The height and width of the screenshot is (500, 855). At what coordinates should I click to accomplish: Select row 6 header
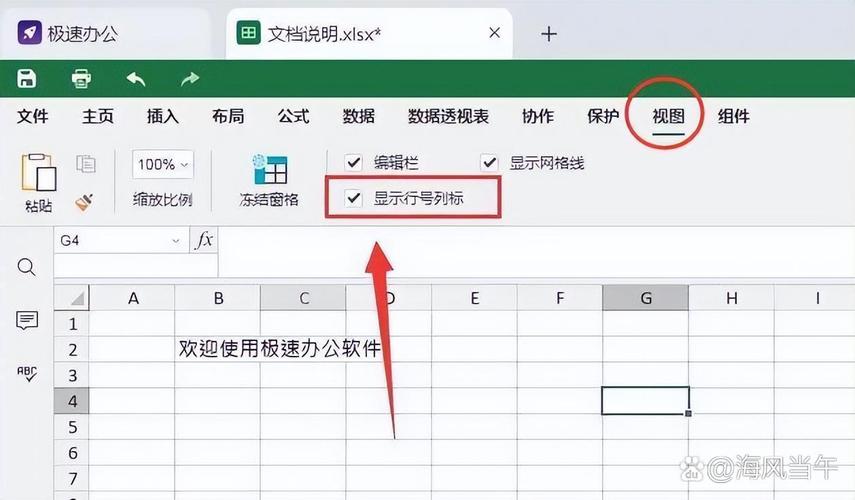(x=72, y=453)
